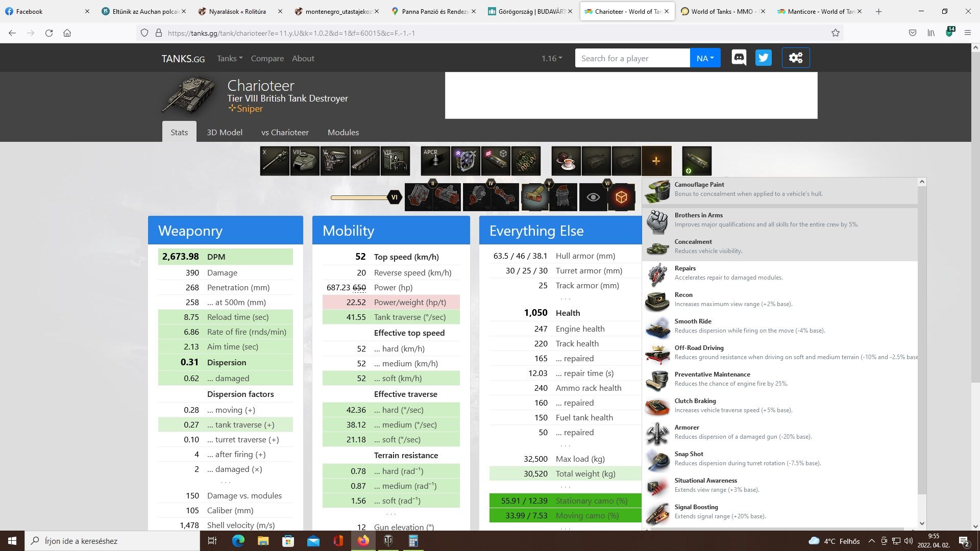Viewport: 980px width, 551px height.
Task: Choose the APCR shell type icon
Action: (435, 161)
